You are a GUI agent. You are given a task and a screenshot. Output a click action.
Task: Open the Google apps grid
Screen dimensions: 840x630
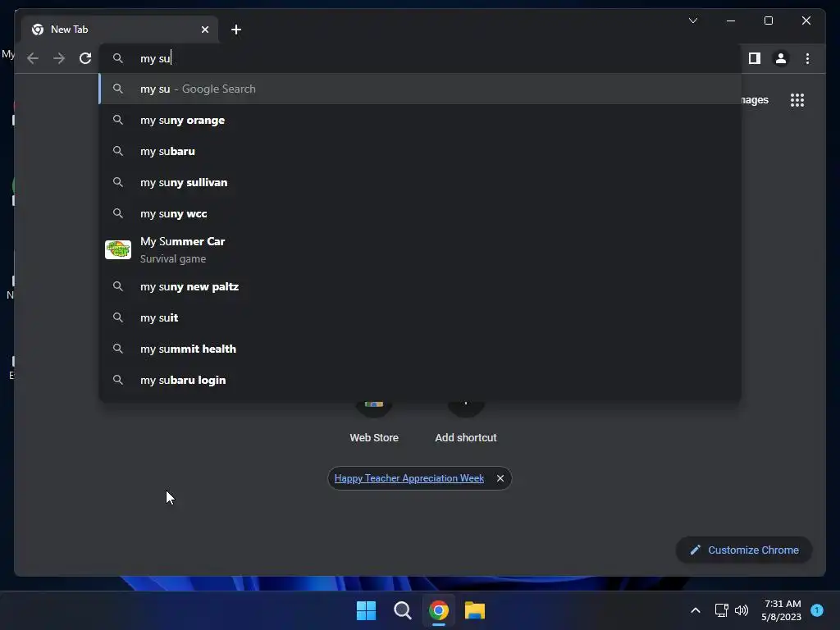tap(797, 100)
